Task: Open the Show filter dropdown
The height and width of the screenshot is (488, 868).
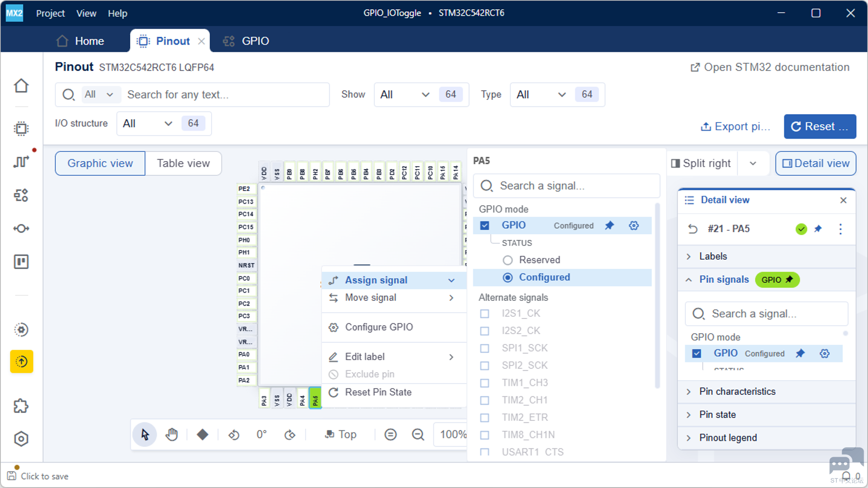Action: tap(421, 95)
